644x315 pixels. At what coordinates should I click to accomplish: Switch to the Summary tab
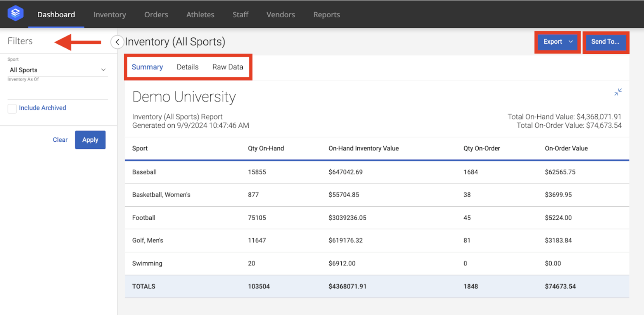[x=147, y=67]
